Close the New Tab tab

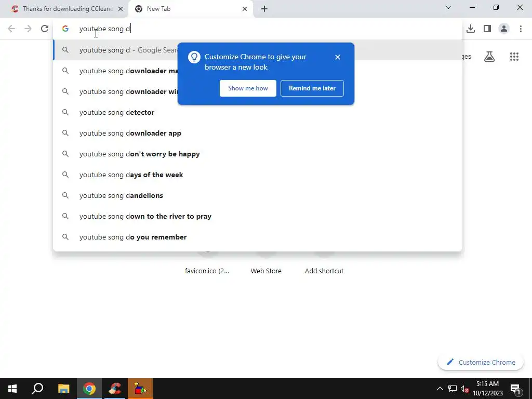click(245, 9)
